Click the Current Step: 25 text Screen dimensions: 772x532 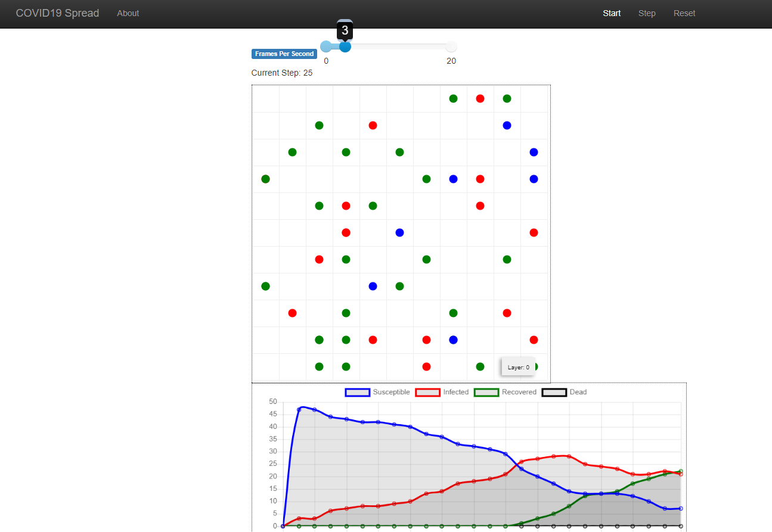point(281,73)
